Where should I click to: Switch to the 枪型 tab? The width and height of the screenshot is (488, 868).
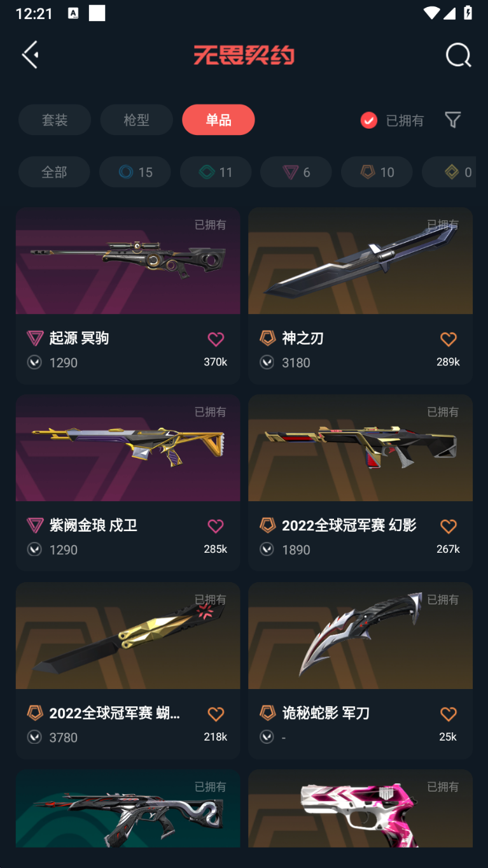[x=136, y=120]
